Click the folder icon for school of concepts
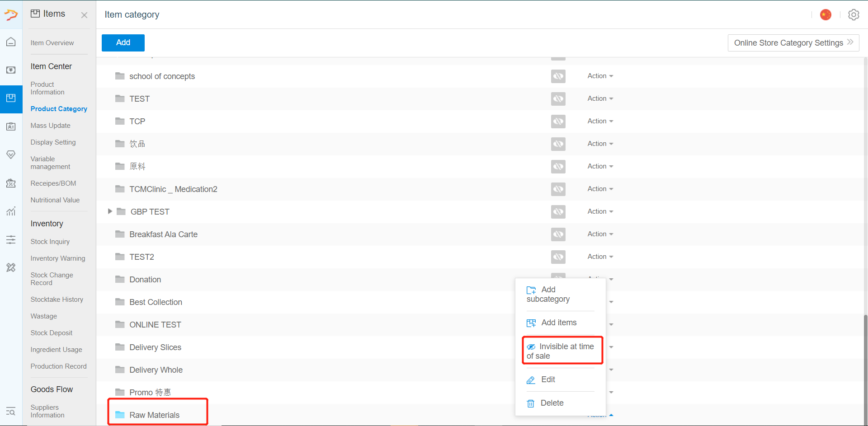This screenshot has height=426, width=868. [x=120, y=76]
